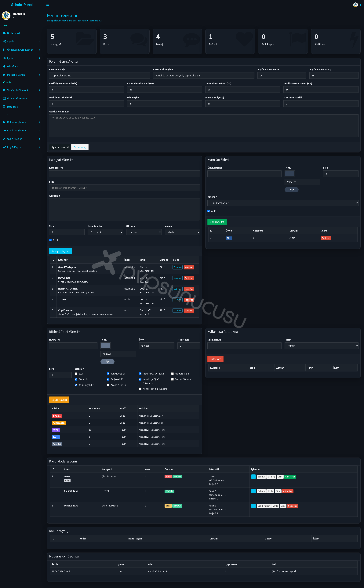Click the Market & Banka cart icon

click(x=4, y=75)
